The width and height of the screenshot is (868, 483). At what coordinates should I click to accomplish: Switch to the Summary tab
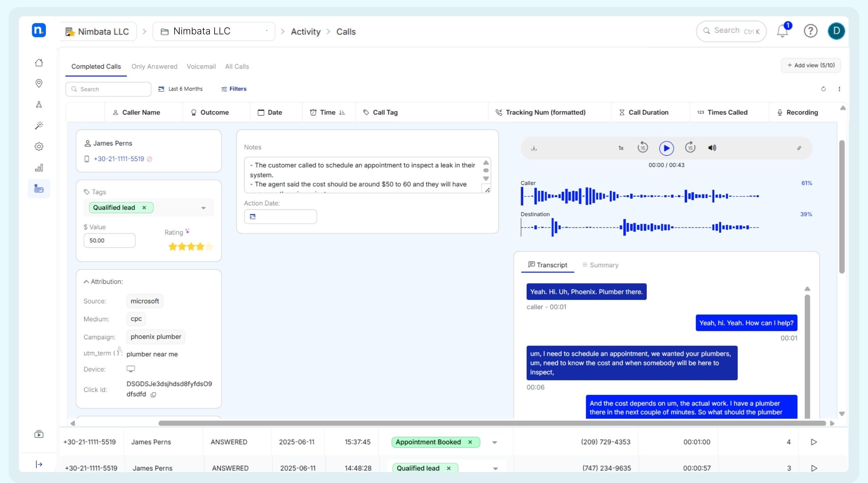coord(600,265)
